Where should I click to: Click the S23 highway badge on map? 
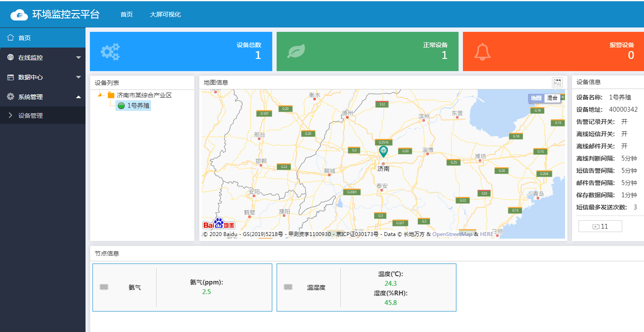484,193
